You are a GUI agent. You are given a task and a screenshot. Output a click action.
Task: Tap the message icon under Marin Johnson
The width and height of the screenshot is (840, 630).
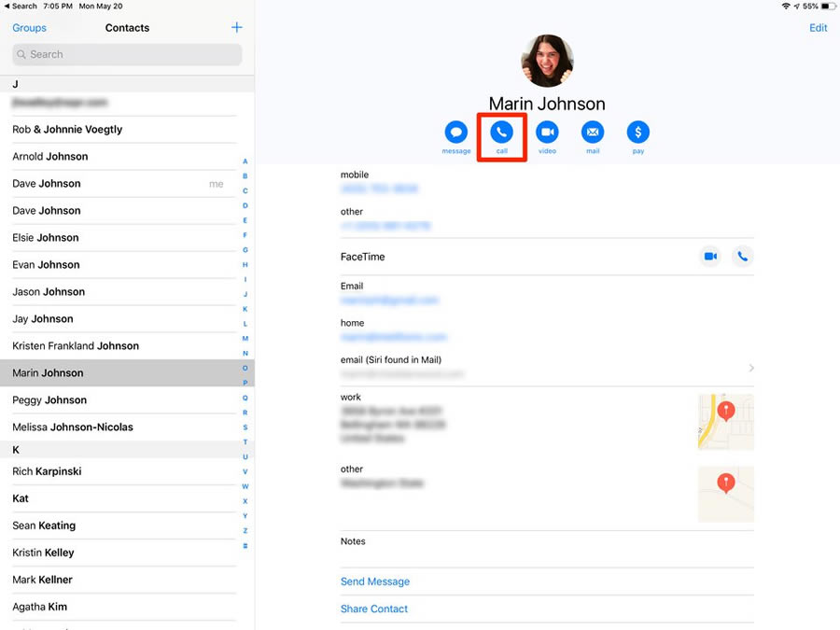[x=455, y=133]
